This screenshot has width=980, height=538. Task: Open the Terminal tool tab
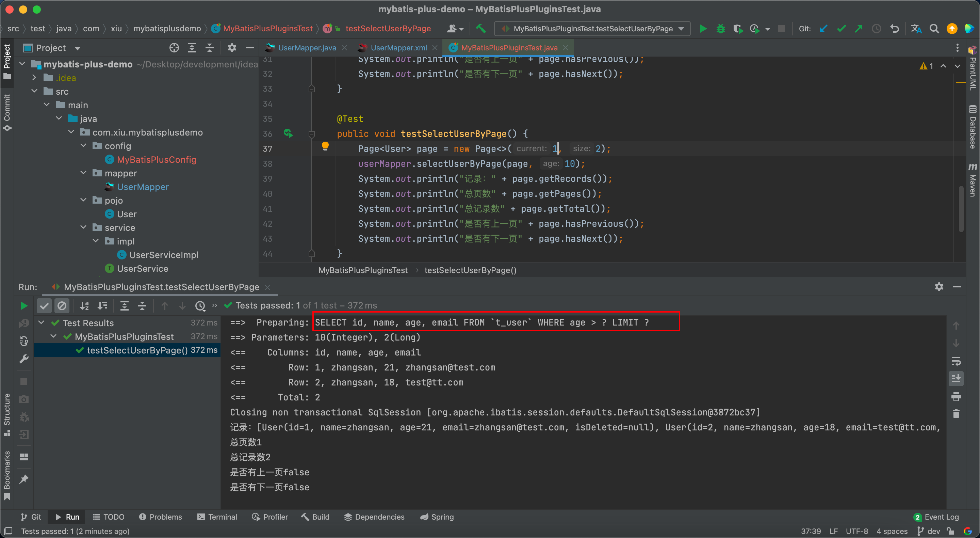(x=217, y=517)
